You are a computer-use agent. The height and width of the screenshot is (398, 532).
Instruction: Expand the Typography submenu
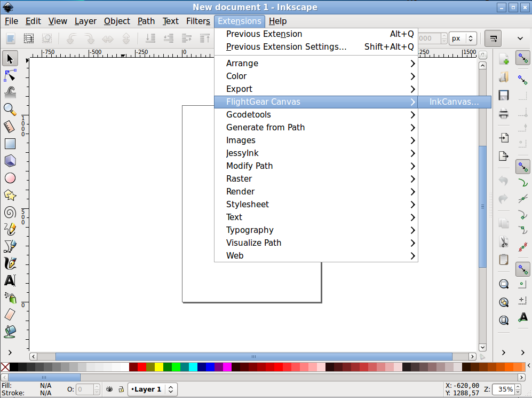coord(316,230)
